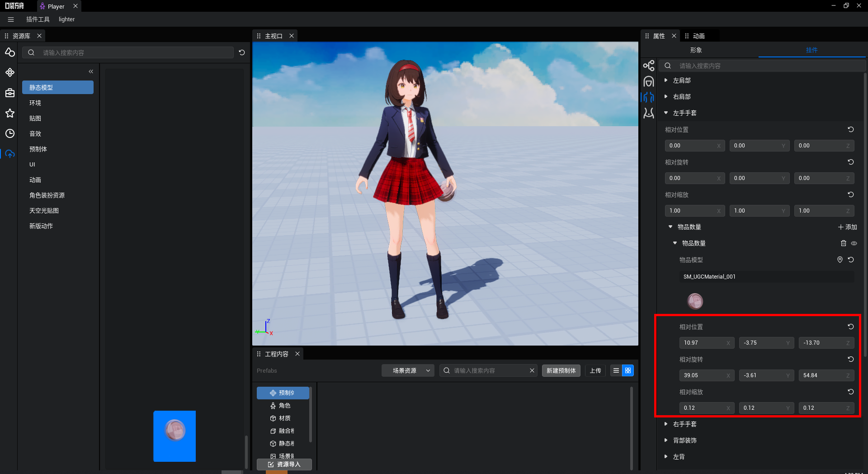Screen dimensions: 868x474
Task: Click the item rotation Z field 54.84
Action: point(826,375)
